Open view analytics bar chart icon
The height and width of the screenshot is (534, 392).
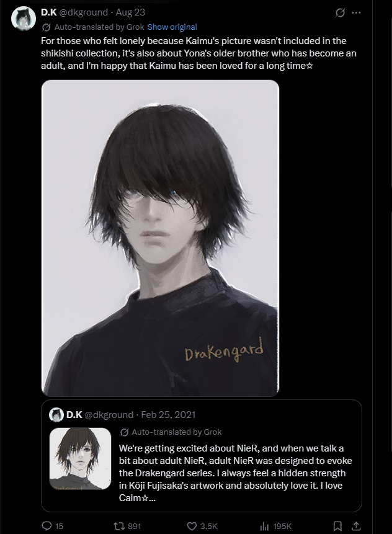[264, 526]
